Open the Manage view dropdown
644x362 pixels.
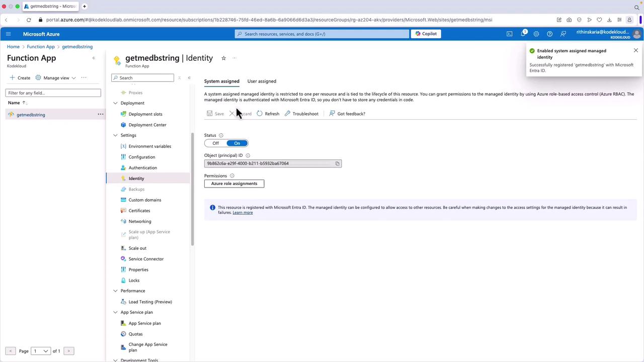coord(56,78)
